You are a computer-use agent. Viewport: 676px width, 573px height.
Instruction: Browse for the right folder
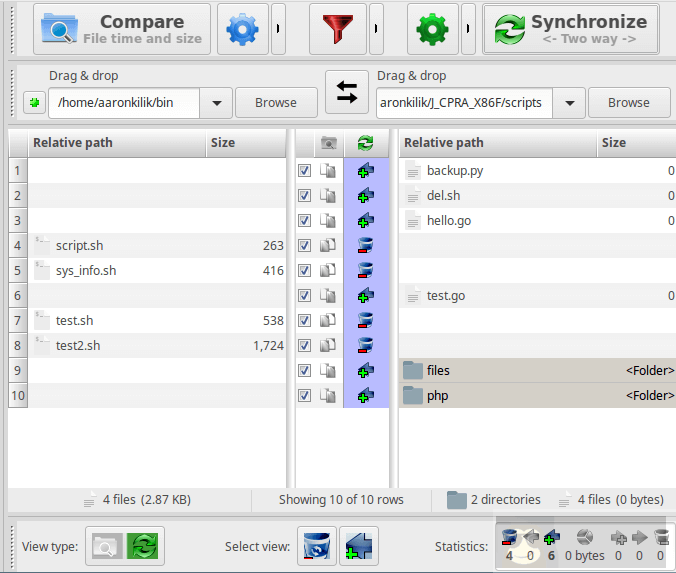tap(629, 103)
